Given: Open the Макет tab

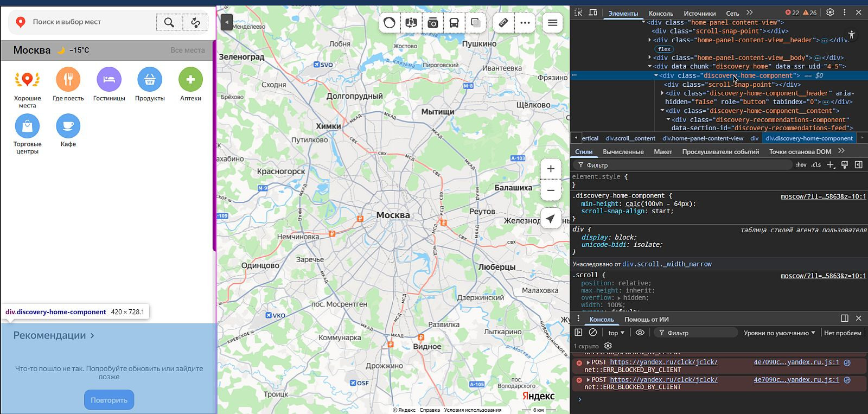Looking at the screenshot, I should [x=662, y=152].
